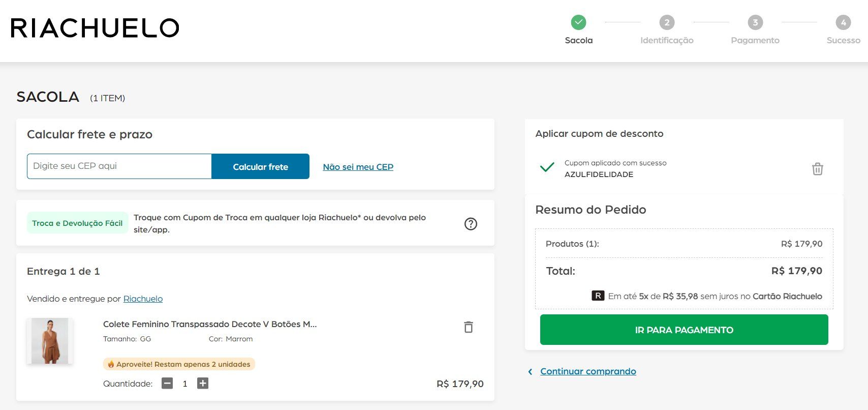Click the 'Cupom aplicado com sucesso' message

615,163
